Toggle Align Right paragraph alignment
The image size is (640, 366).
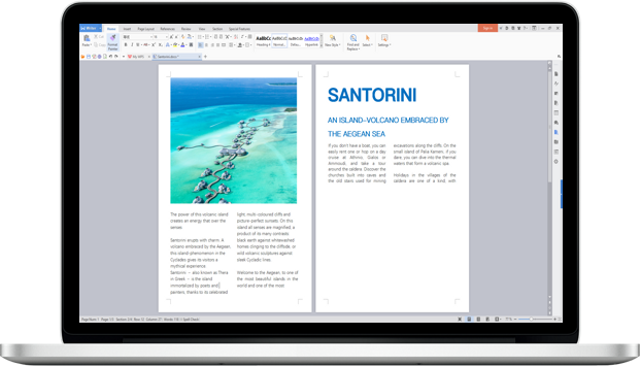[x=212, y=44]
